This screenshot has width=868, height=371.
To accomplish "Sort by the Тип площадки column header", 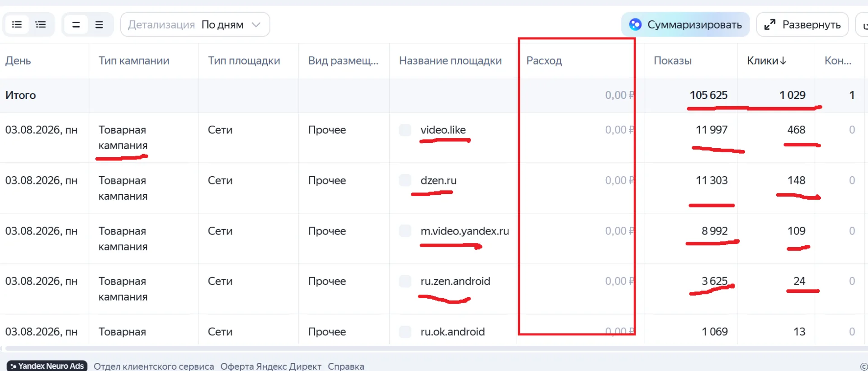I will click(244, 61).
